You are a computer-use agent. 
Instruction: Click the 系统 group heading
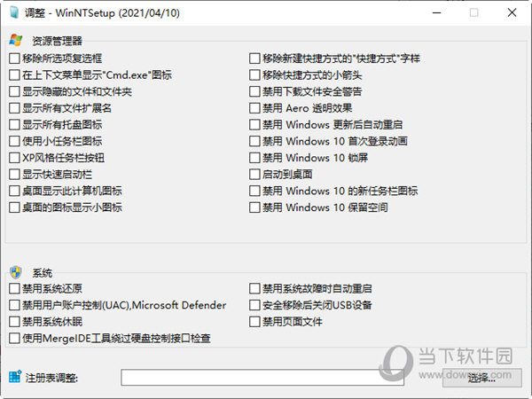coord(42,273)
